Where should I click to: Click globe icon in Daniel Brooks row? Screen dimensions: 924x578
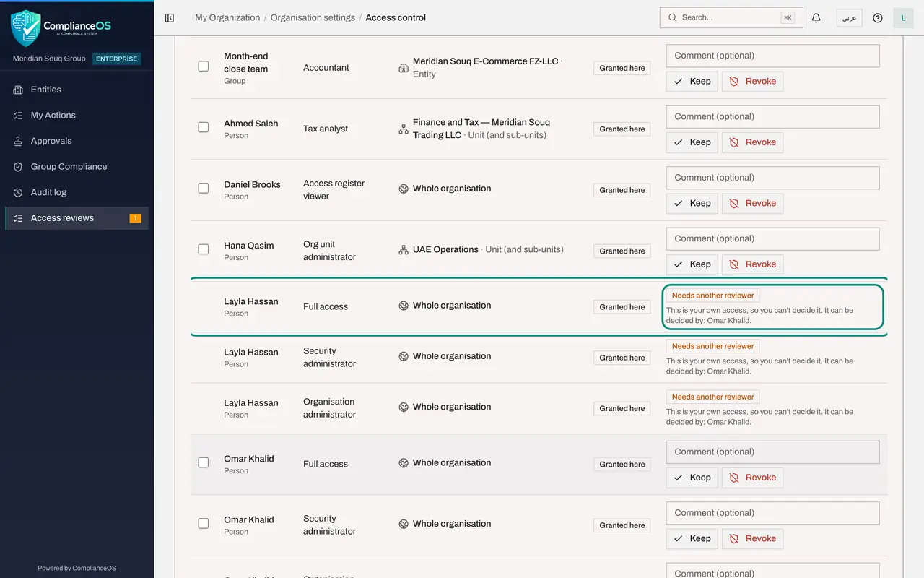(404, 189)
